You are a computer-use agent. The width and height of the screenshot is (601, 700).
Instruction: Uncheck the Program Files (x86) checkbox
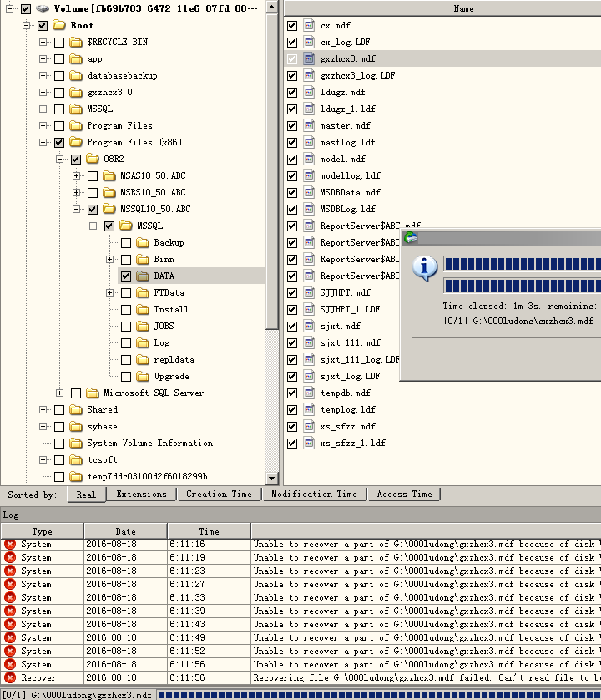59,142
